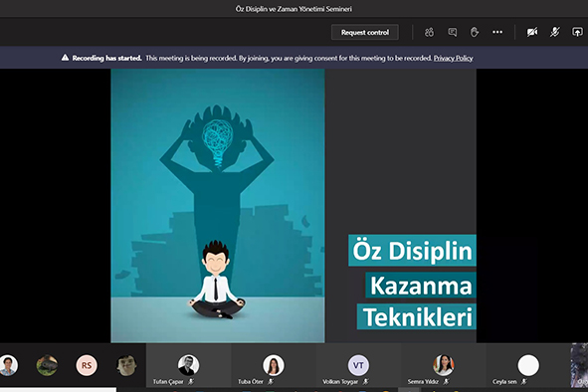Select Ceyla sen participant tile
This screenshot has height=392, width=588.
528,366
